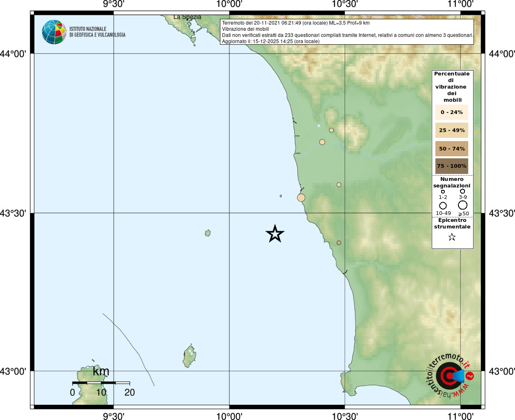The width and height of the screenshot is (515, 420).
Task: Select the 3-9 reports circle in legend
Action: click(462, 191)
